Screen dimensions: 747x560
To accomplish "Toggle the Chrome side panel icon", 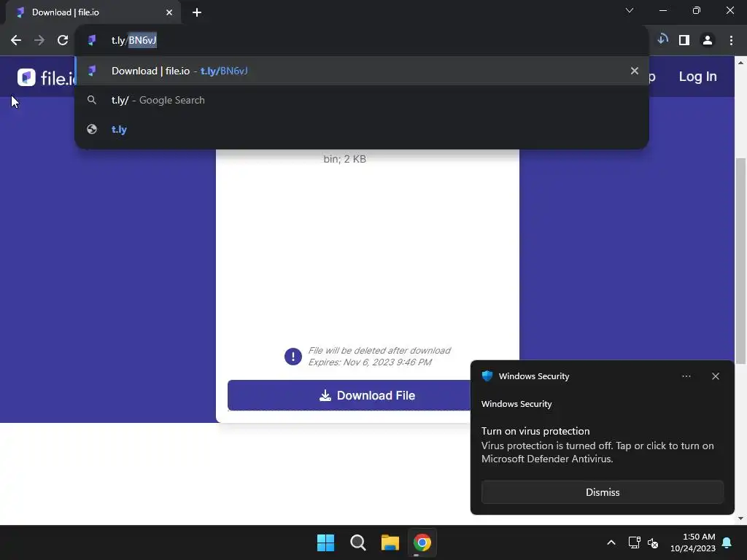I will point(684,41).
